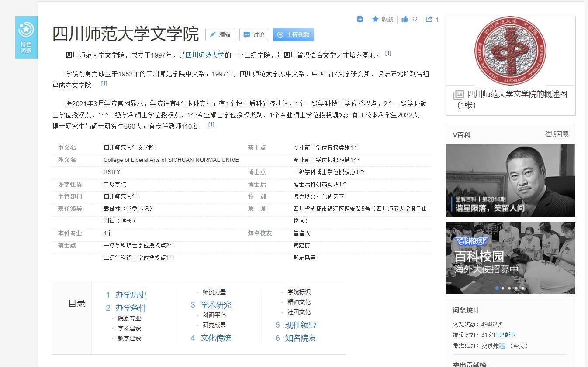
Task: Open 贺琪炜 user profile link
Action: click(x=490, y=346)
